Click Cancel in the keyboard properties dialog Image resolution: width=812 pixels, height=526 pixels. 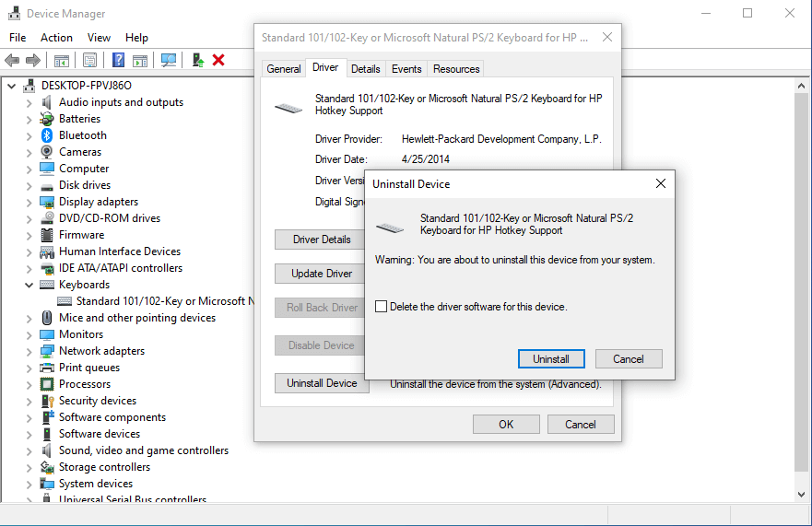pyautogui.click(x=580, y=424)
